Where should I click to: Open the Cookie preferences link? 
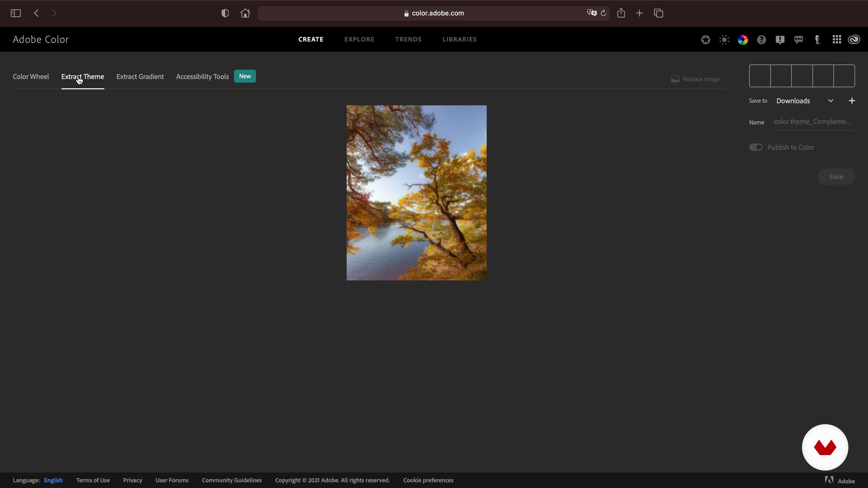[x=428, y=480]
